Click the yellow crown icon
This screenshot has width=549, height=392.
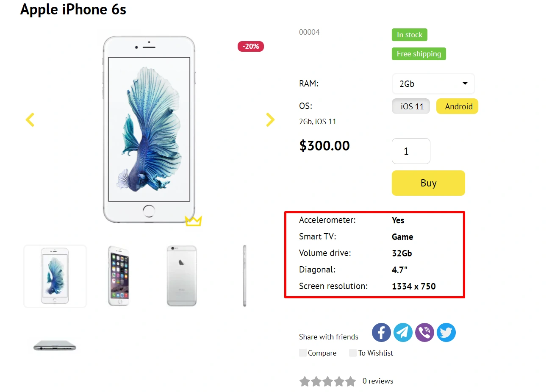[193, 221]
